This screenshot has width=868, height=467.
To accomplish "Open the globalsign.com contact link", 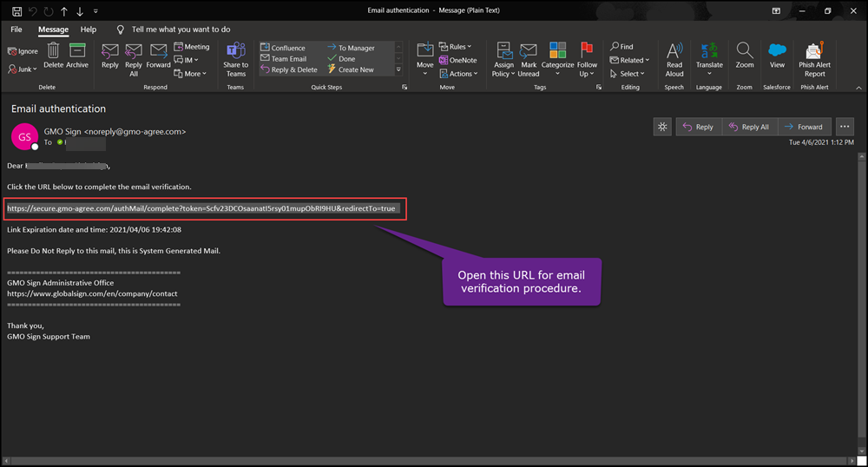I will point(93,293).
